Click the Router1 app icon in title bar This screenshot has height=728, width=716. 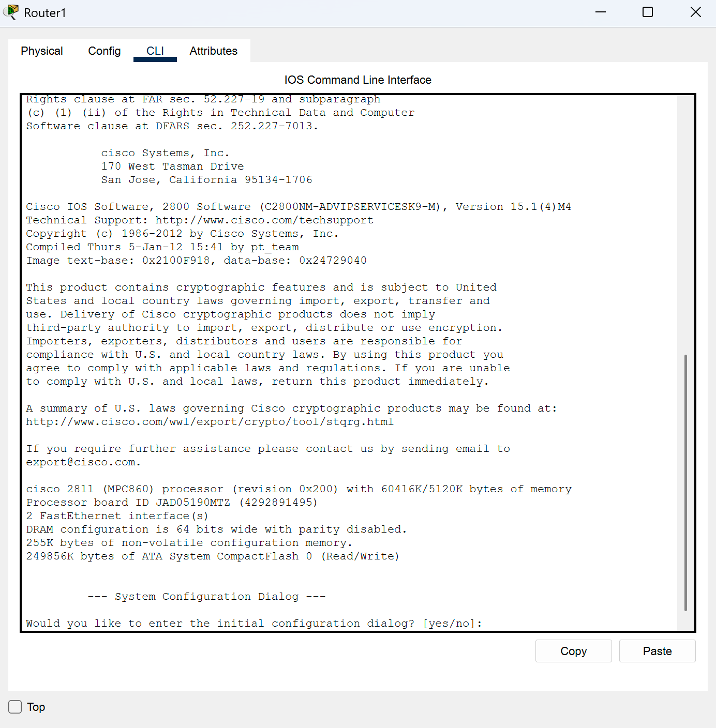click(10, 12)
